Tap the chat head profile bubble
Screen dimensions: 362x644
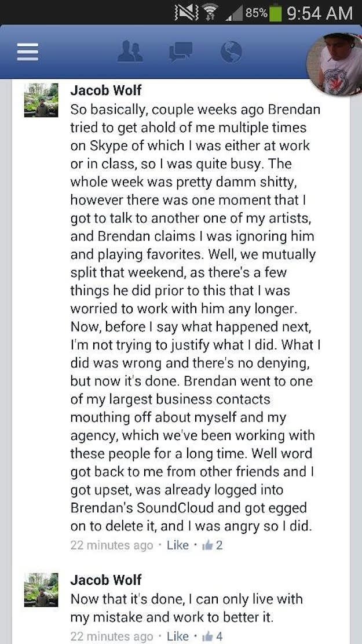[335, 64]
